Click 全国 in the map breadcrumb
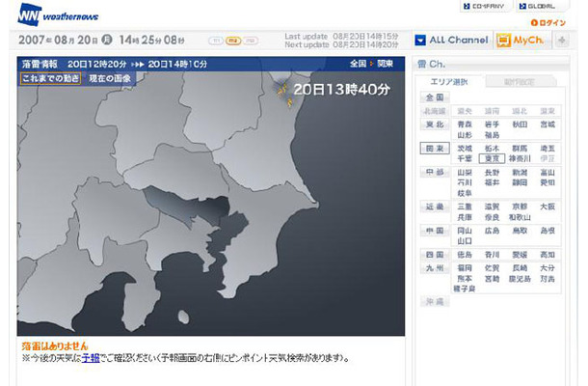 [358, 64]
